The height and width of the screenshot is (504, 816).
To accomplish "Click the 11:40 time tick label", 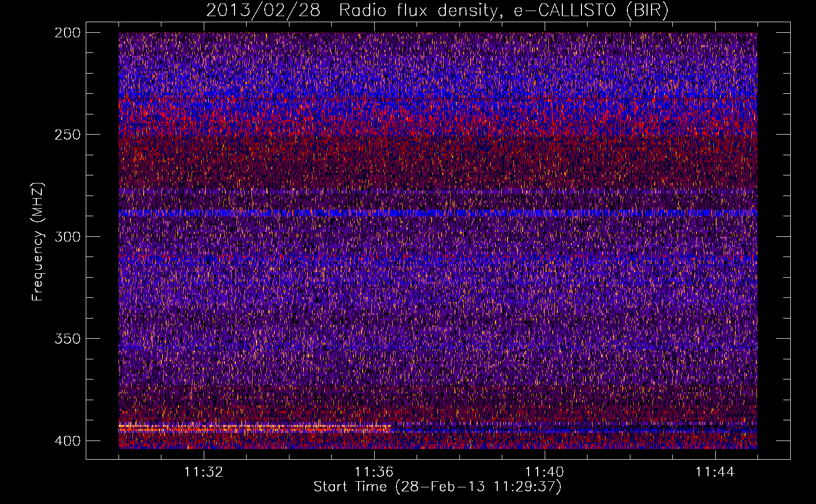I will pos(544,472).
